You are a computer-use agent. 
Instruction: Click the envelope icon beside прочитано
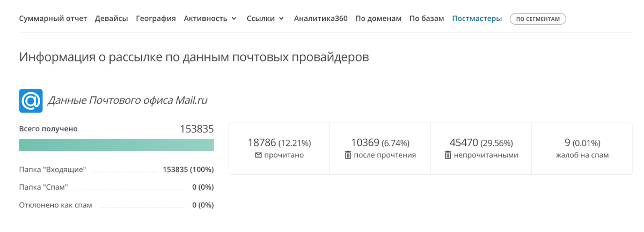coord(258,155)
